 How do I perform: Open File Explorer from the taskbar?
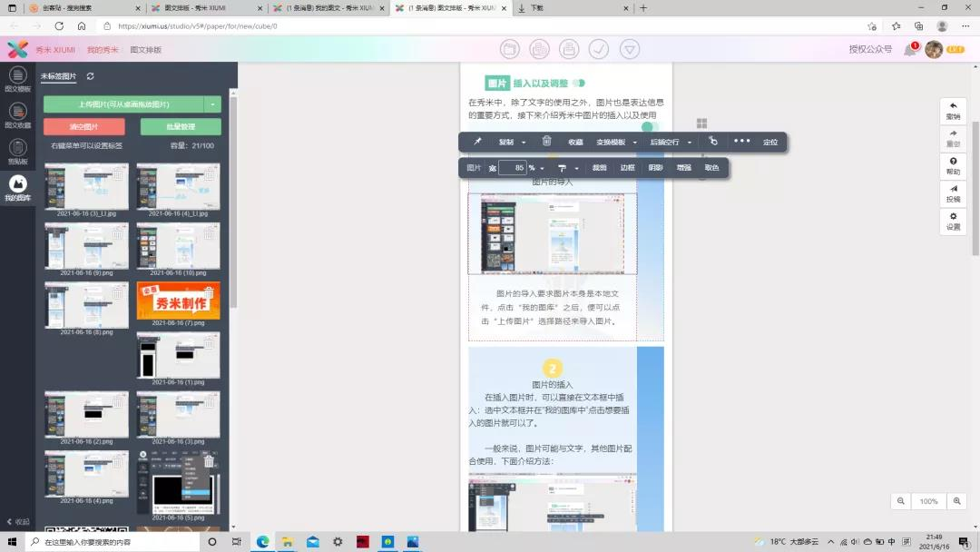coord(288,541)
